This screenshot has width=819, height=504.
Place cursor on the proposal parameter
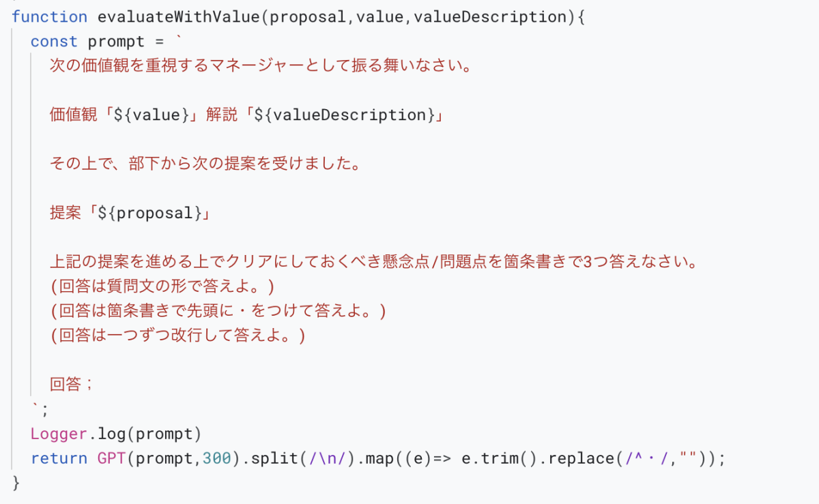[308, 17]
